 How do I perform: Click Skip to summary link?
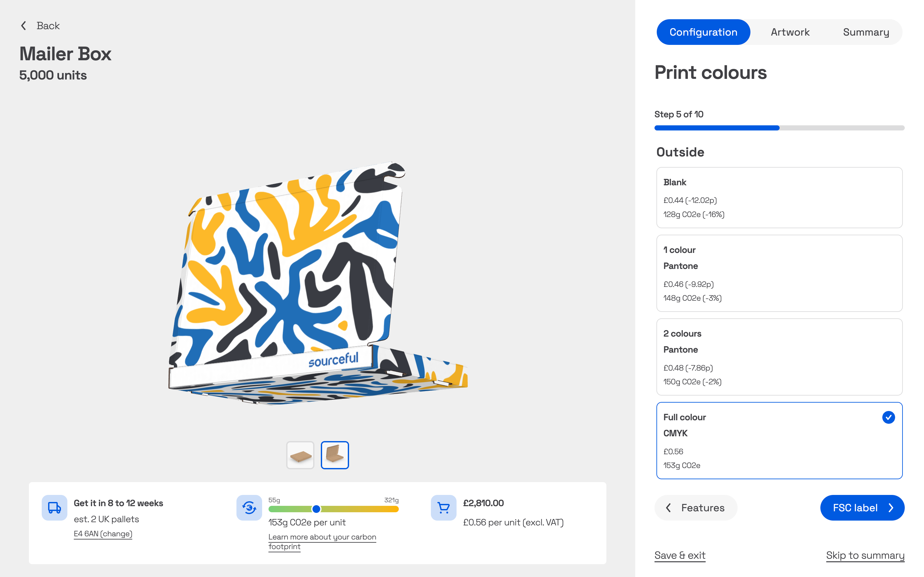pos(865,555)
